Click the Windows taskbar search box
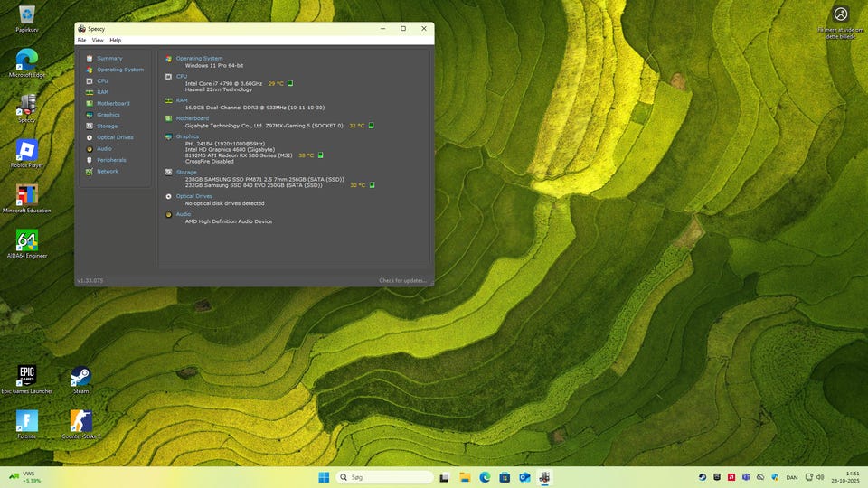This screenshot has width=868, height=488. point(384,477)
